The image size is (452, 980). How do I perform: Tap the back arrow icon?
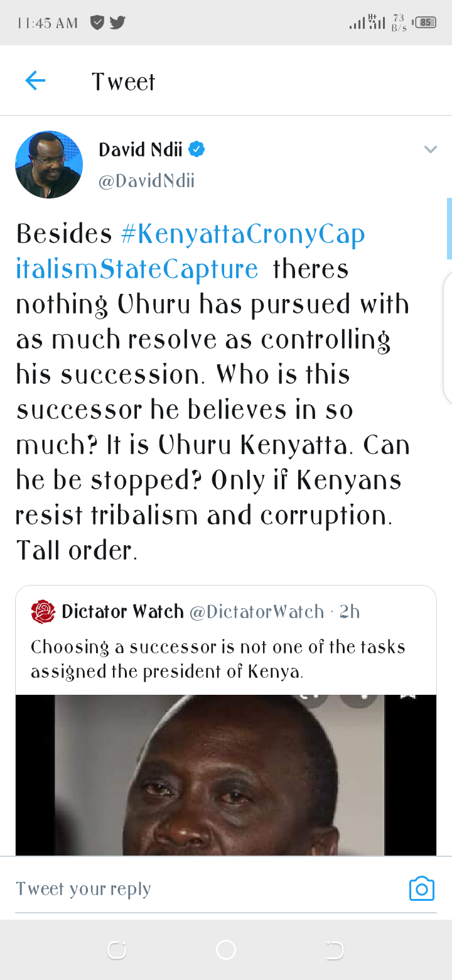coord(35,80)
